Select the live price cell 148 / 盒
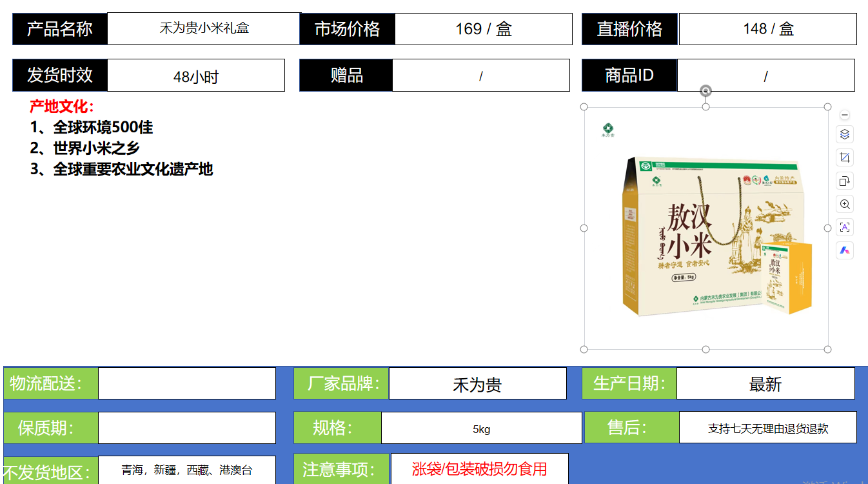 [767, 29]
